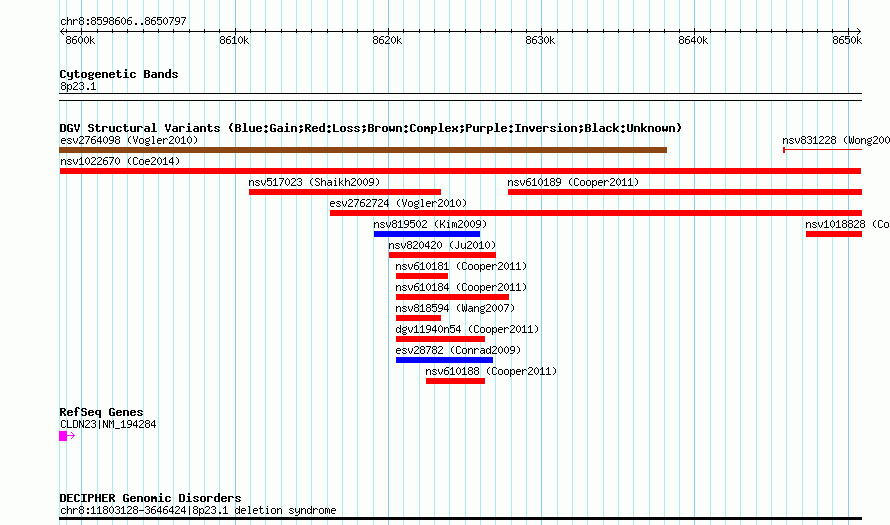Click the 8620k ruler tick label

coord(387,40)
